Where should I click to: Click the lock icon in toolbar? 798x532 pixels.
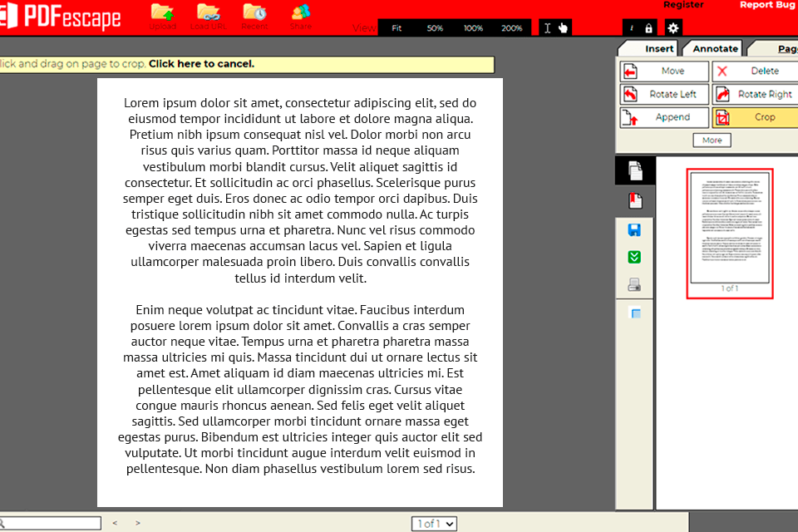pos(648,28)
